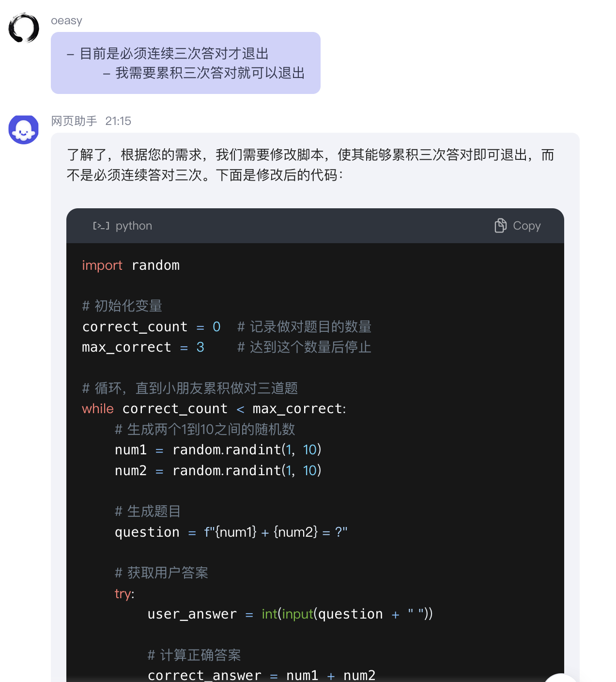Click the assistant's reply paragraph starting 了解了

coord(310,165)
